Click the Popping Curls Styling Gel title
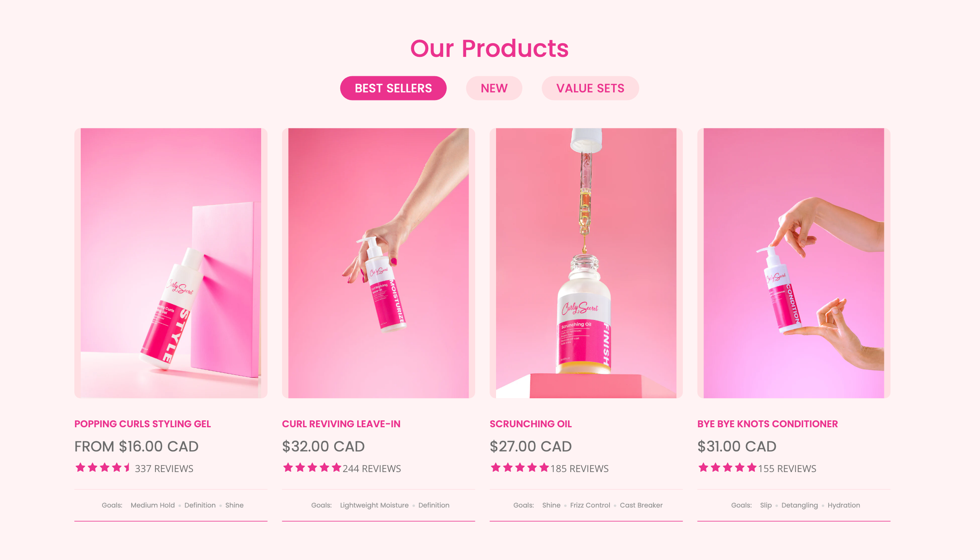The height and width of the screenshot is (560, 980). (142, 424)
